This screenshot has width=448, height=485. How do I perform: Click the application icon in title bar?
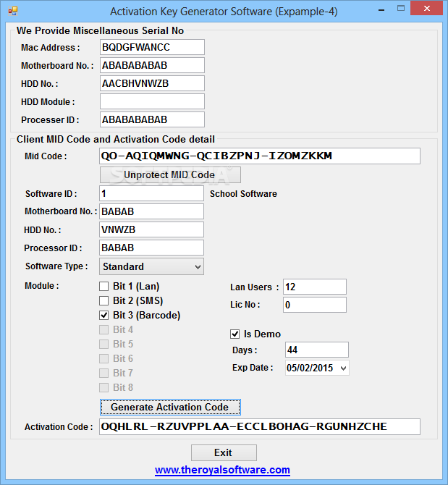tap(13, 11)
